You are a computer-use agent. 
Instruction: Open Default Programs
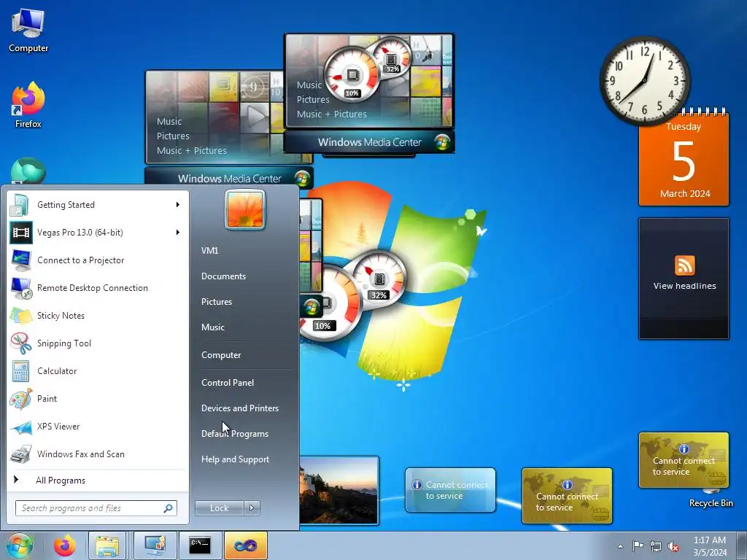[235, 434]
